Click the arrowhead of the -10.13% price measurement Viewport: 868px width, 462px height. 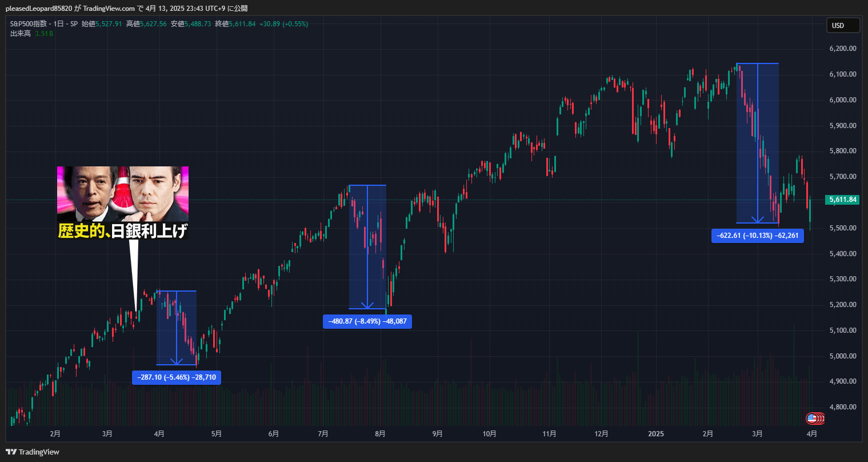pos(757,219)
